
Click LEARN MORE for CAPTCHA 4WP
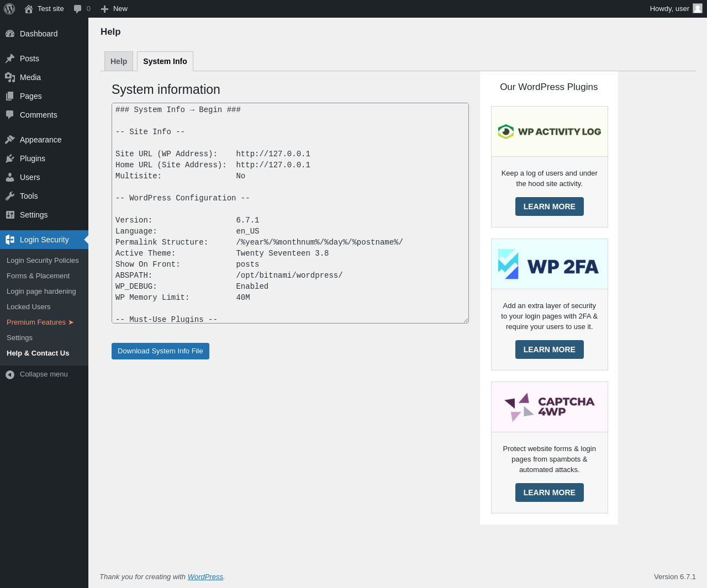tap(550, 492)
